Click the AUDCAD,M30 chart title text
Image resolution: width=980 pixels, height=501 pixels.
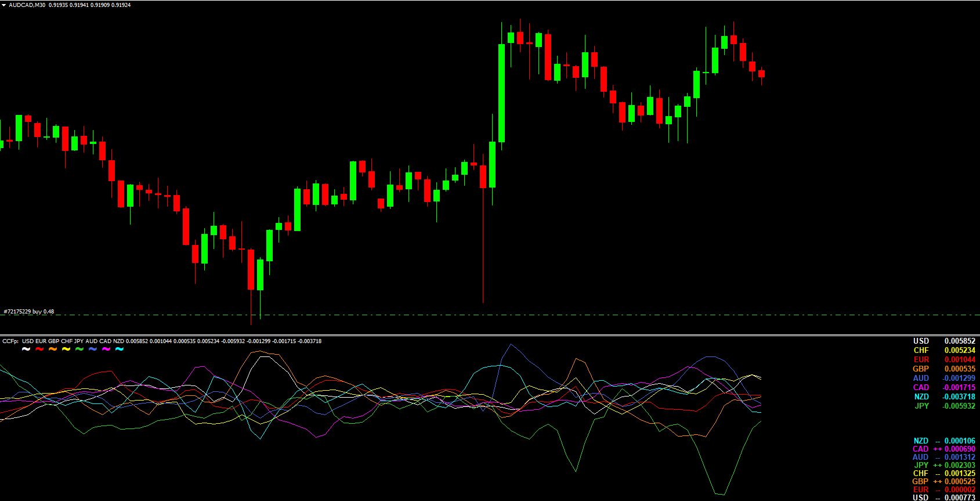point(27,5)
